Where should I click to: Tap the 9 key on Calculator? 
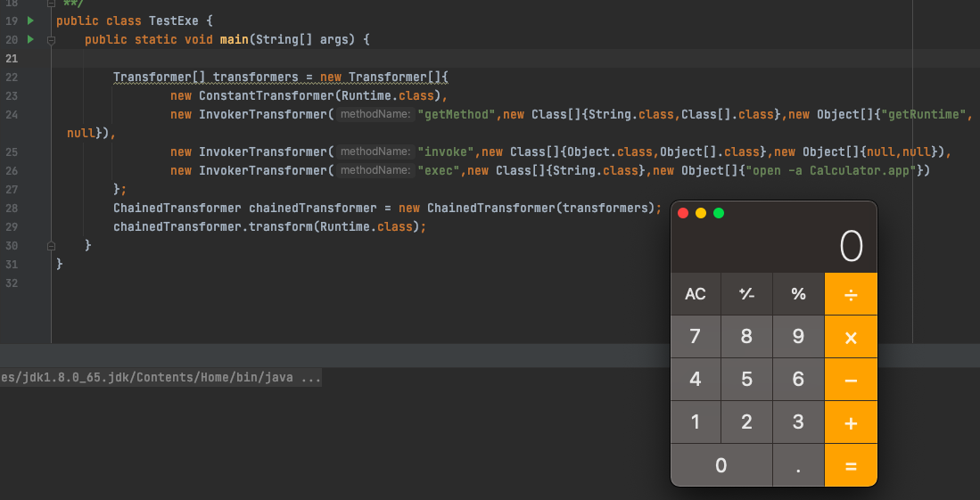pyautogui.click(x=798, y=337)
